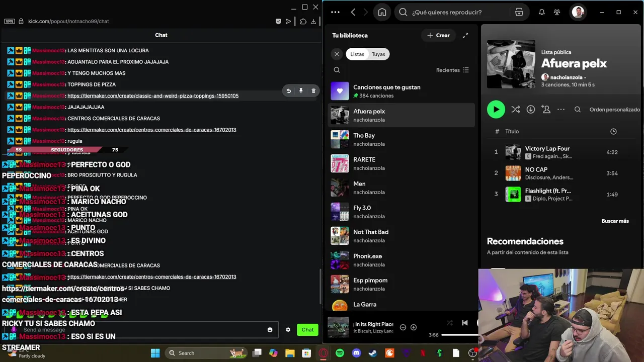Open the RARETE playlist

401,163
